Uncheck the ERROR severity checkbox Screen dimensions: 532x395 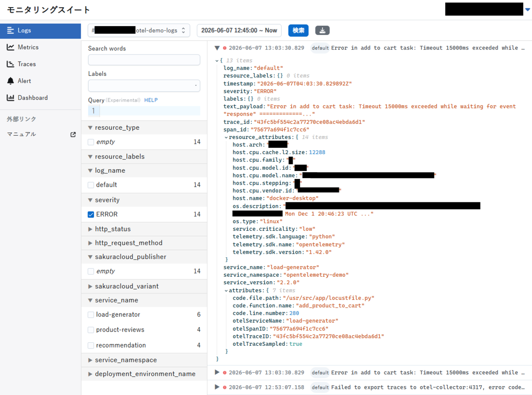pyautogui.click(x=91, y=214)
